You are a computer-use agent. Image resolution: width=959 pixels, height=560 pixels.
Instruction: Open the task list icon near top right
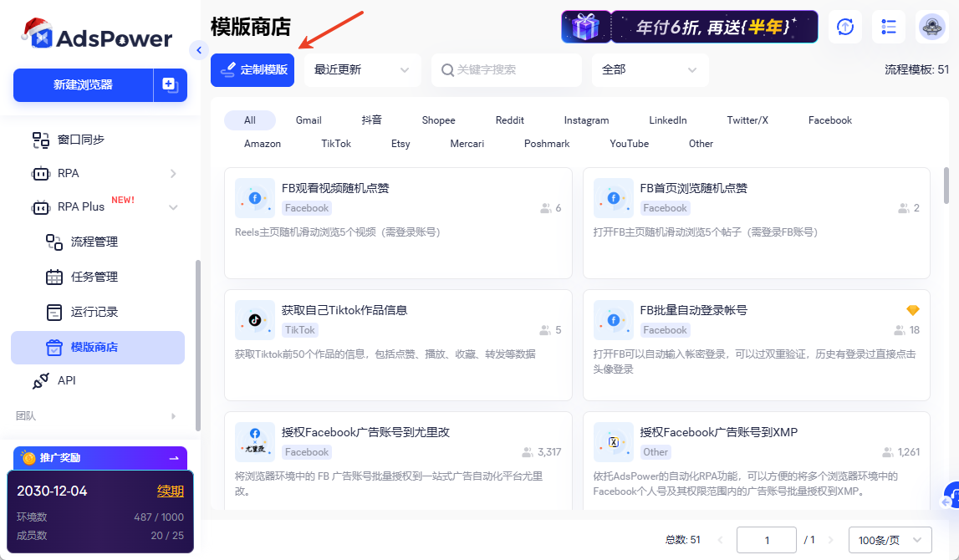[x=888, y=27]
